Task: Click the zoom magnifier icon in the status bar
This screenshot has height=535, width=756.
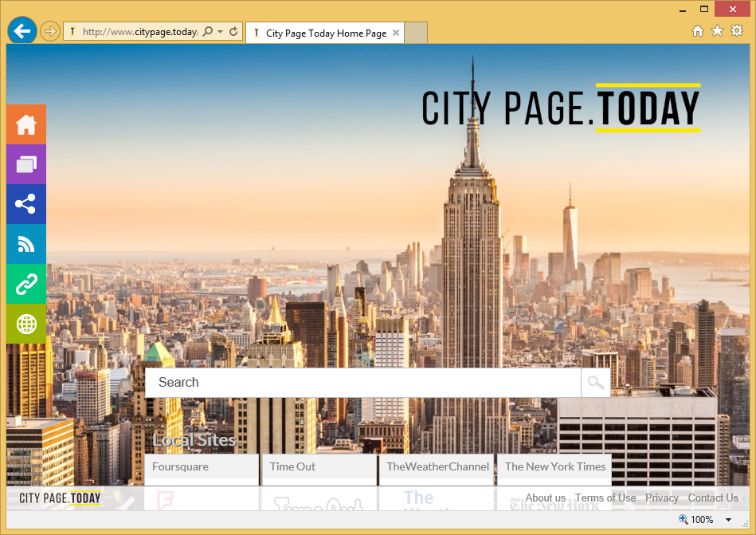Action: [683, 519]
